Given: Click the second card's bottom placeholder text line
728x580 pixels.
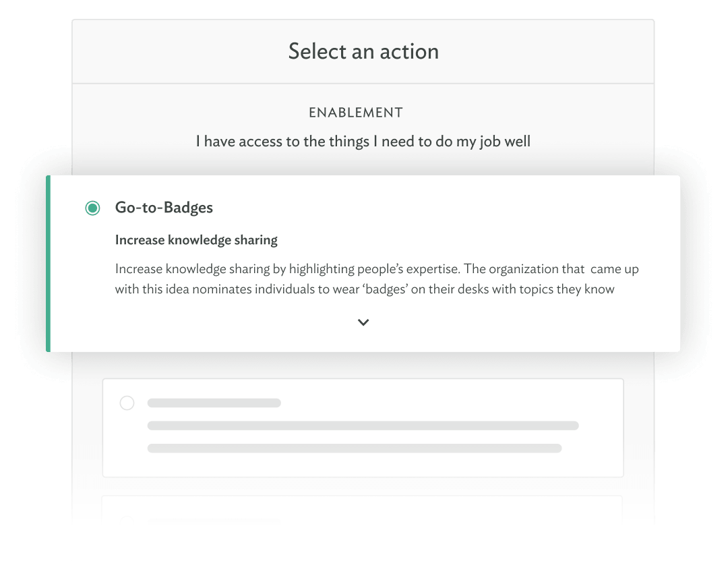Looking at the screenshot, I should pos(354,448).
